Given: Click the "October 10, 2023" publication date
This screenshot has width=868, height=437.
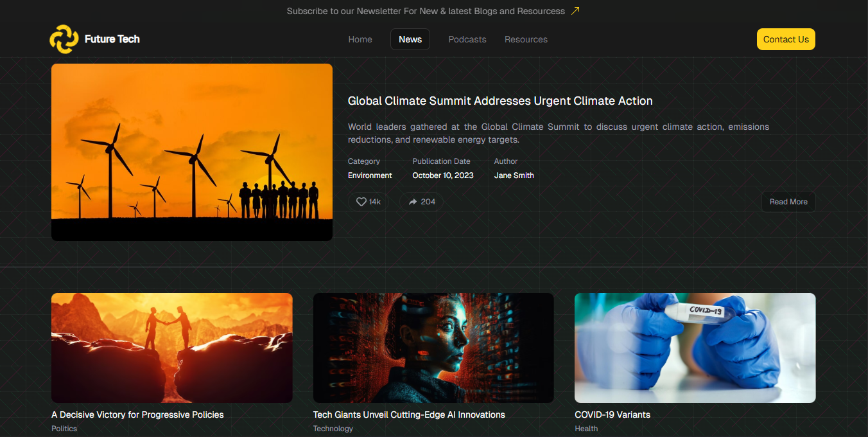Looking at the screenshot, I should click(x=443, y=175).
